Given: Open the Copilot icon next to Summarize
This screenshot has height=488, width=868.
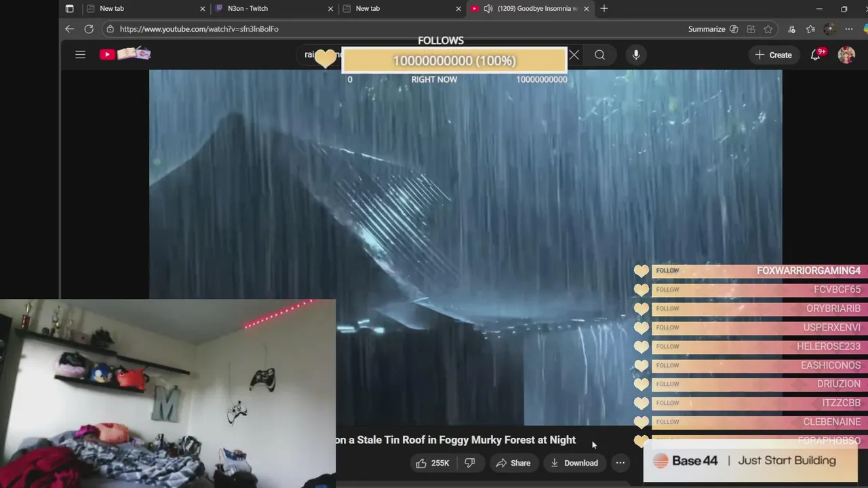Looking at the screenshot, I should (733, 29).
